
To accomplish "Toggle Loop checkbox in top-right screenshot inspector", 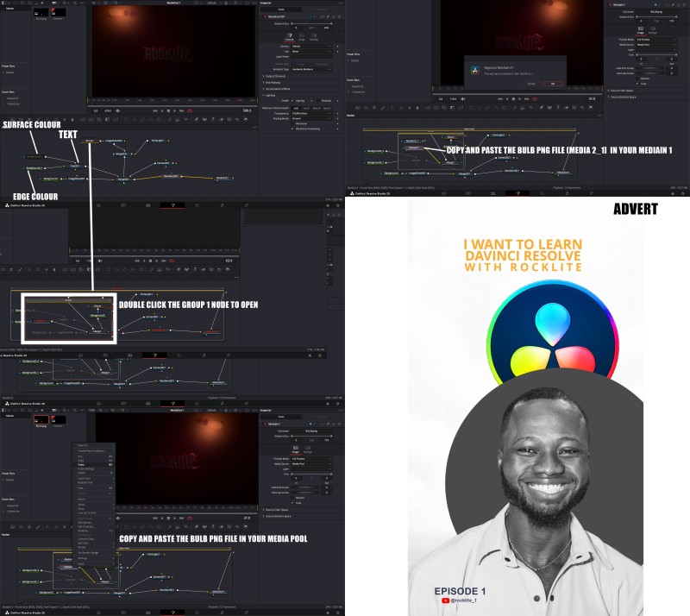I will coord(637,83).
